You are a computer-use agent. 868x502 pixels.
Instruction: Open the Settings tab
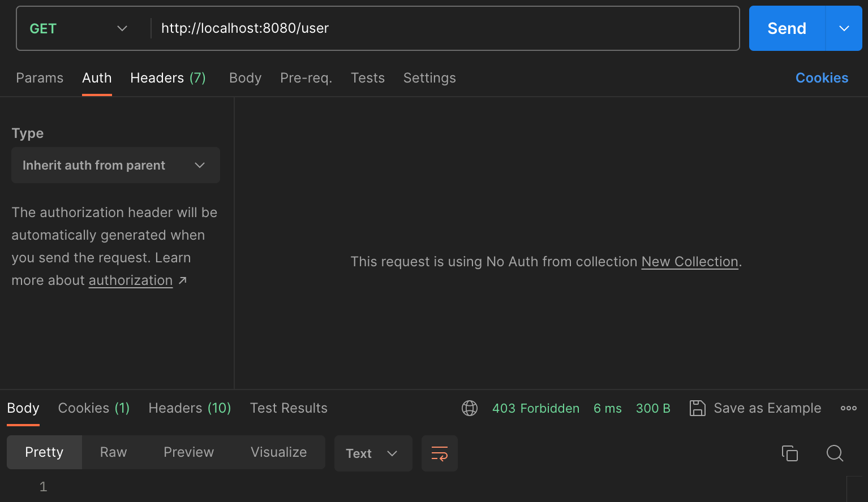pyautogui.click(x=429, y=78)
